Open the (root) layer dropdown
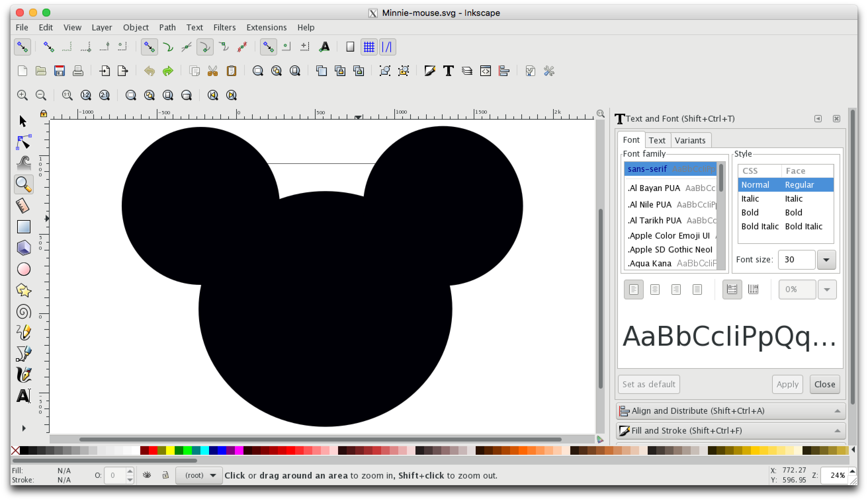Viewport: 868px width, 501px height. (x=199, y=475)
